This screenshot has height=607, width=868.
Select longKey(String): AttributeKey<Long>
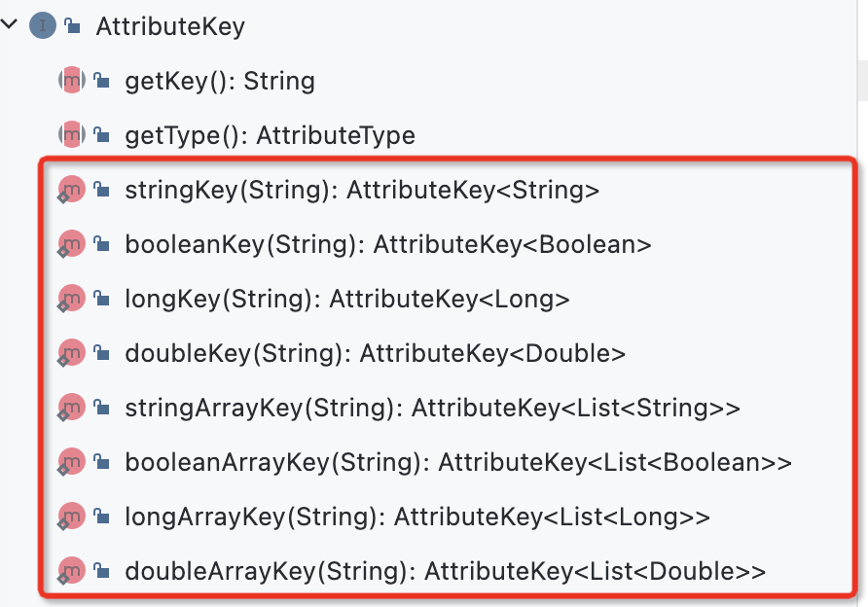pyautogui.click(x=347, y=300)
